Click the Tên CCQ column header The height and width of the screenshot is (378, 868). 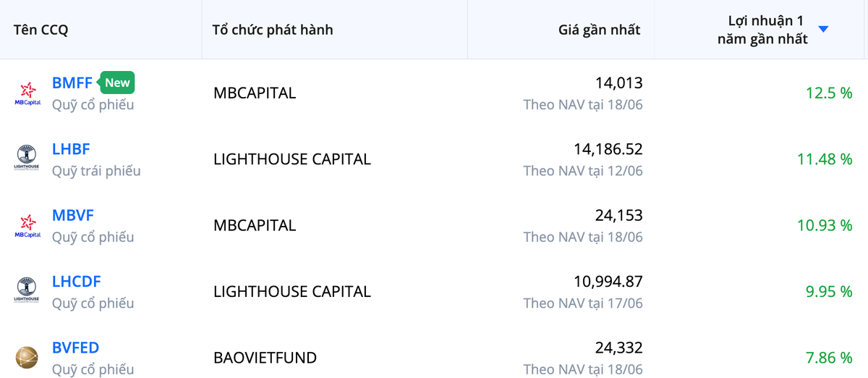coord(41,30)
